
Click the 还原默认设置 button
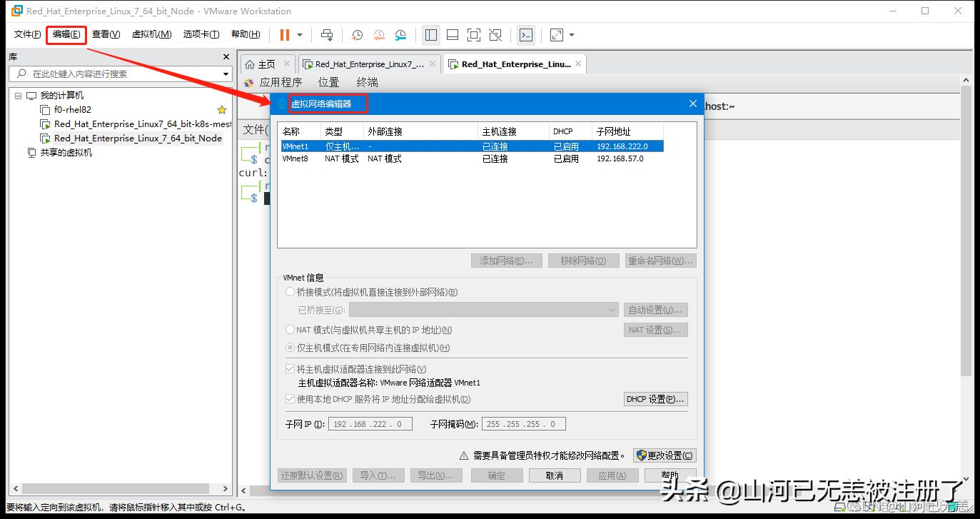click(312, 475)
